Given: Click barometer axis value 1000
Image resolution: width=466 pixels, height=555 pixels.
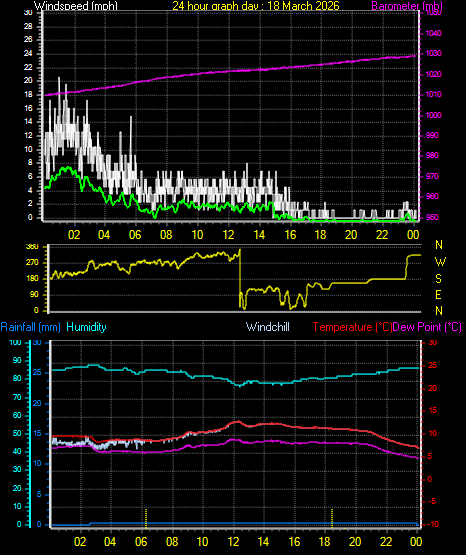Looking at the screenshot, I should pyautogui.click(x=433, y=115).
